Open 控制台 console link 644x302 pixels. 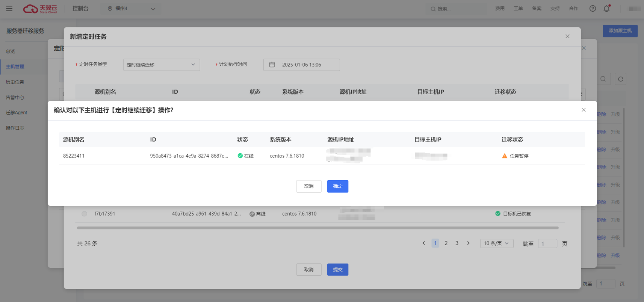[x=80, y=9]
